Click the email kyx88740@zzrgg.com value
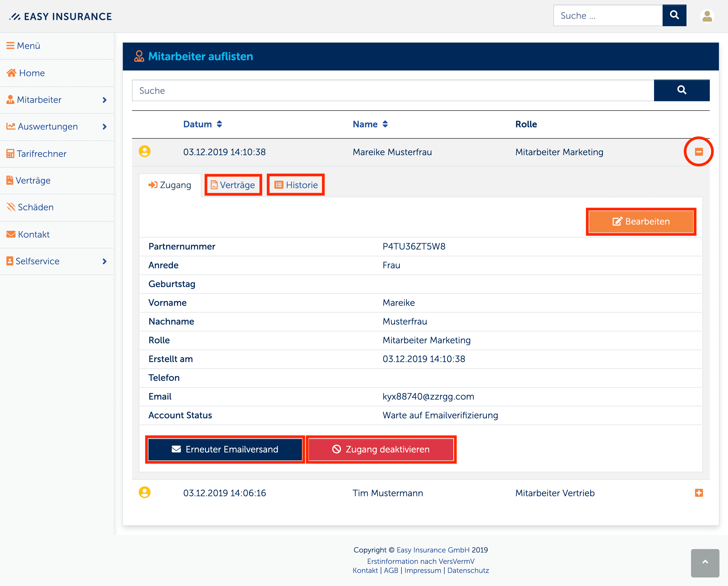The width and height of the screenshot is (728, 586). [428, 396]
